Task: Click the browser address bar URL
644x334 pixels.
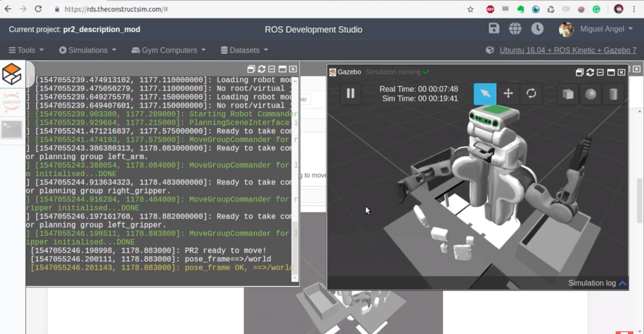Action: coord(116,9)
